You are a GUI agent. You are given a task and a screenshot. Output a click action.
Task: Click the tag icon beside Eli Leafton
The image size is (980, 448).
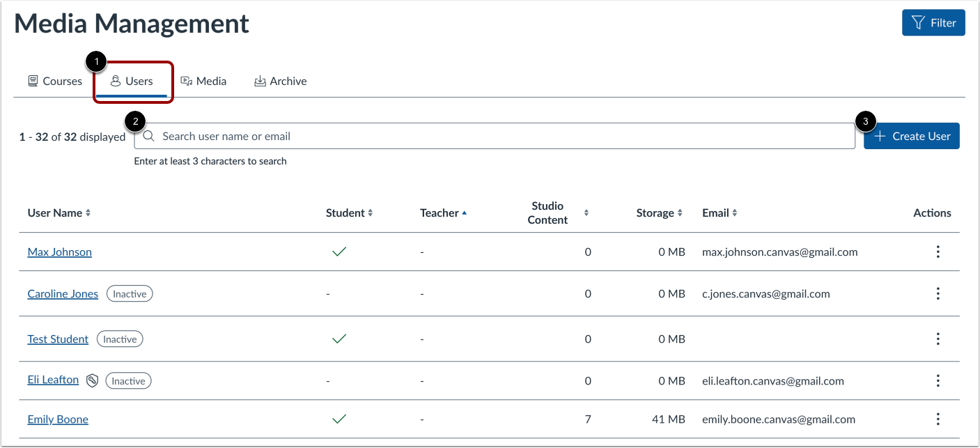coord(92,380)
